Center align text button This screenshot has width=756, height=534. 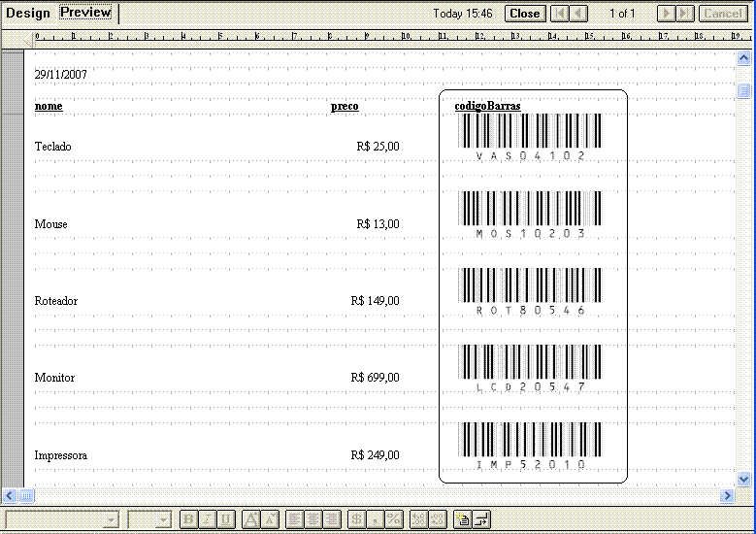pos(312,519)
